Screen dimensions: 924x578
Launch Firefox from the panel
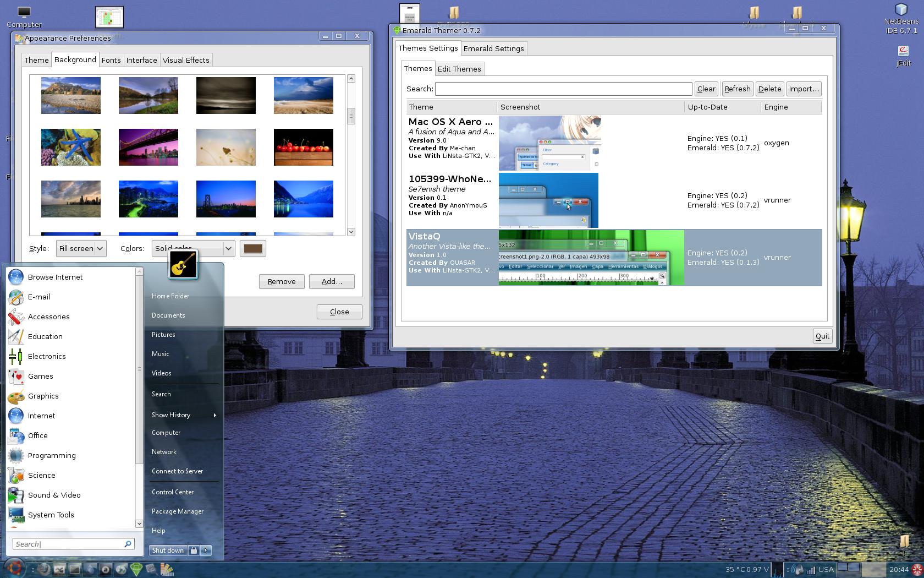(44, 569)
